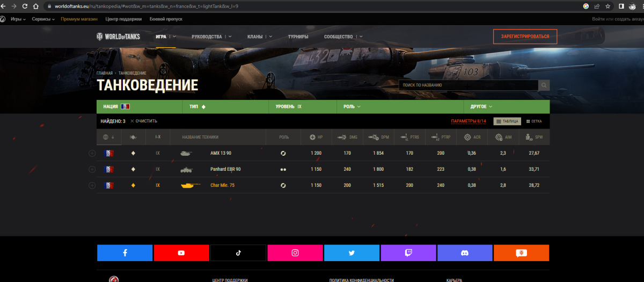Expand the СООБЩЕСТВО menu chevron
This screenshot has height=282, width=644.
point(361,37)
